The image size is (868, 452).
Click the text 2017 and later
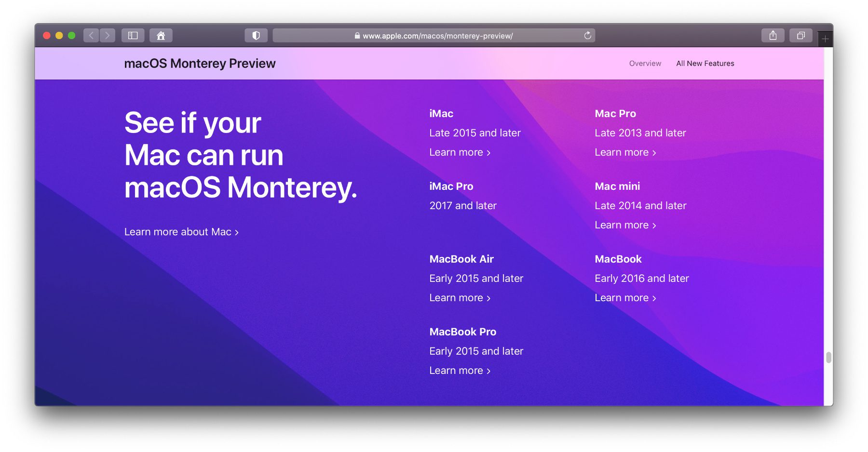463,206
